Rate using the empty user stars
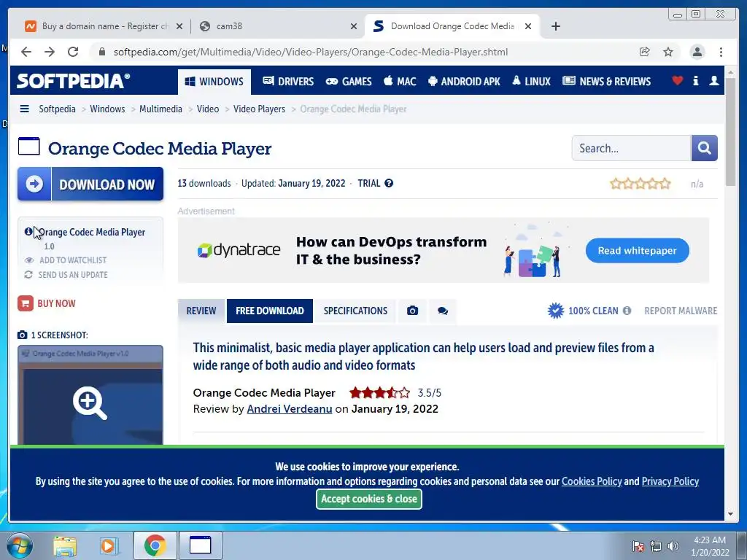This screenshot has height=560, width=747. pos(640,184)
